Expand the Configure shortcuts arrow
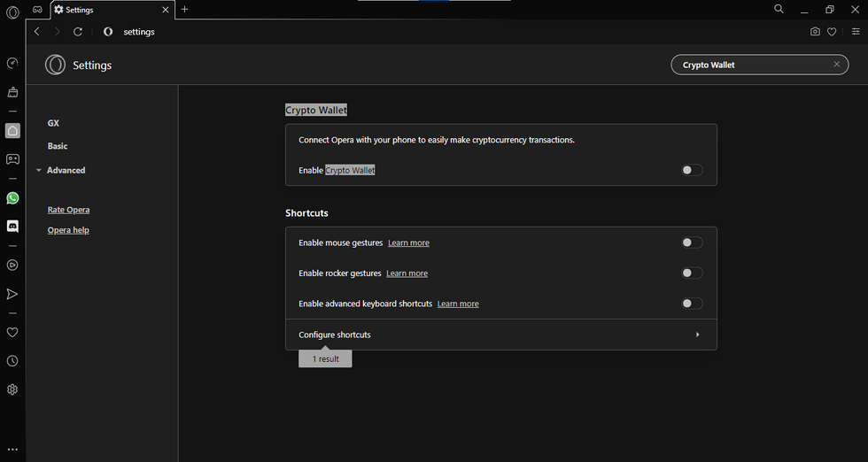Screen dimensions: 868x462 (698, 335)
